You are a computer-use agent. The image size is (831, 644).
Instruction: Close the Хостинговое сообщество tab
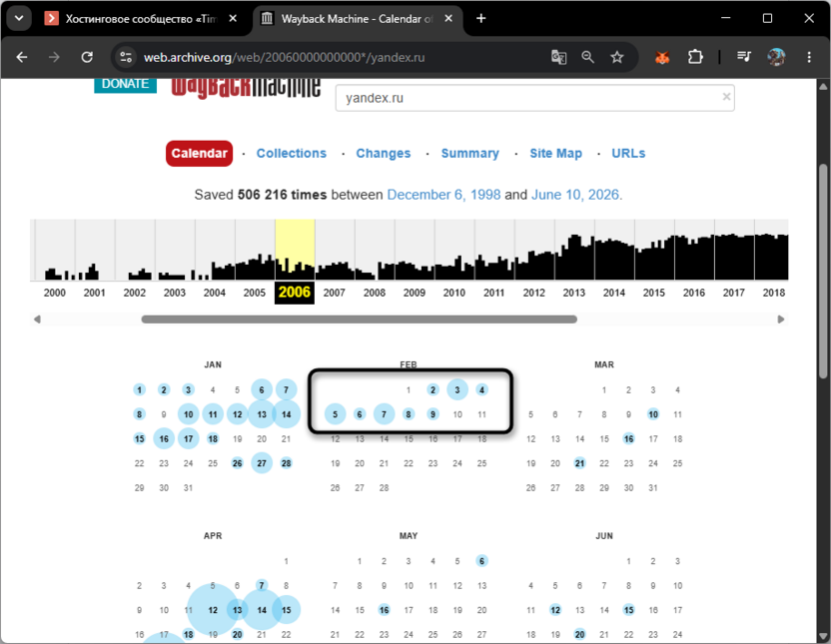click(233, 19)
